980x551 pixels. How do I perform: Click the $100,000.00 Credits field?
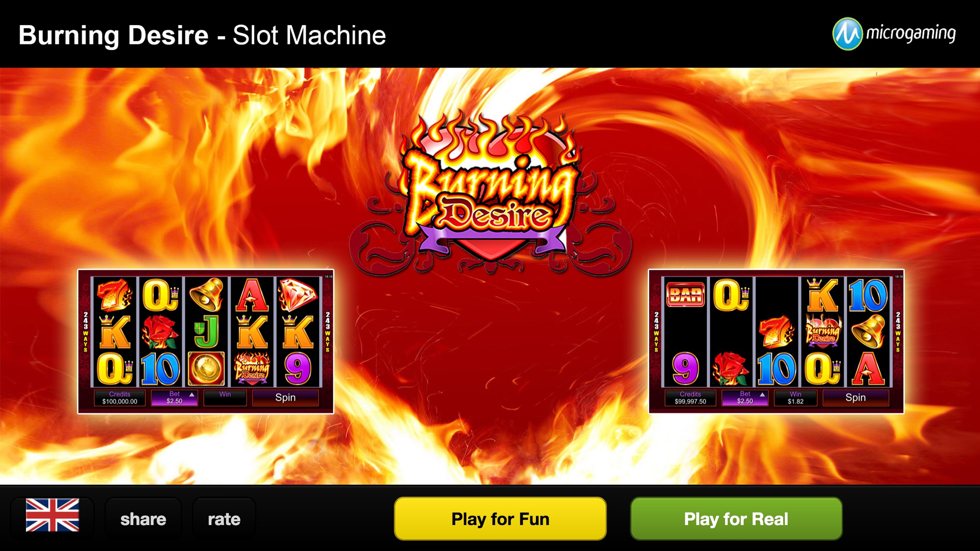pos(119,398)
